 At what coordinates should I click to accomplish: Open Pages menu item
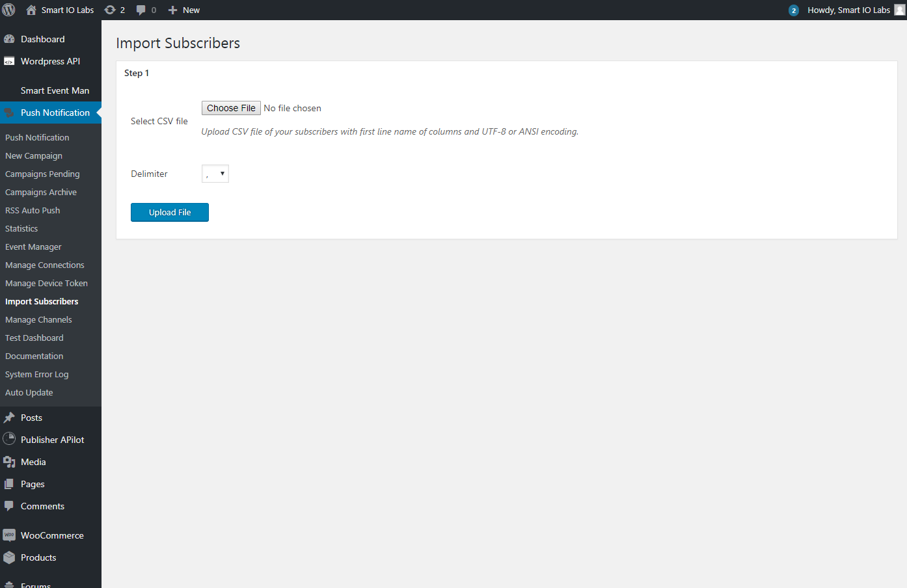pos(51,484)
